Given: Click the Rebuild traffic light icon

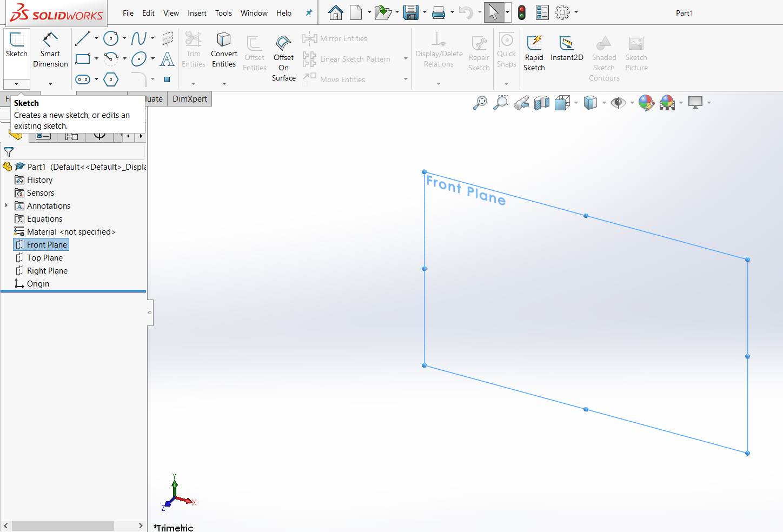Looking at the screenshot, I should pyautogui.click(x=522, y=12).
